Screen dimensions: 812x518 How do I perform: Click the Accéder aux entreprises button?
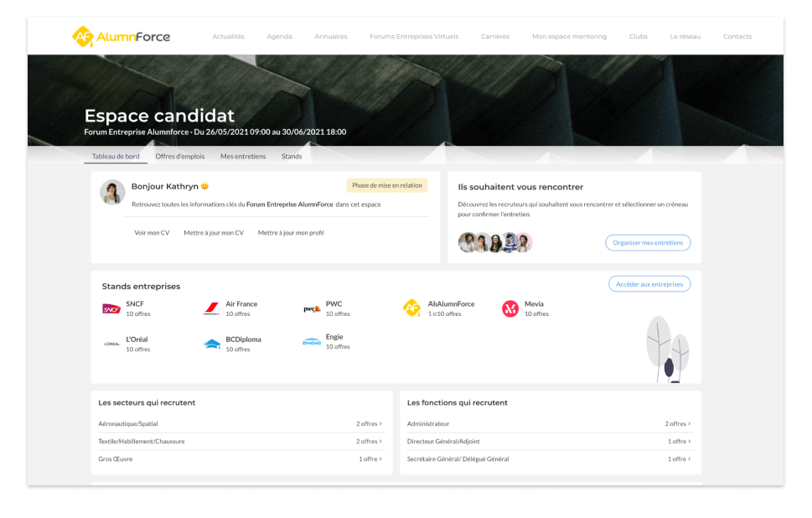tap(649, 284)
